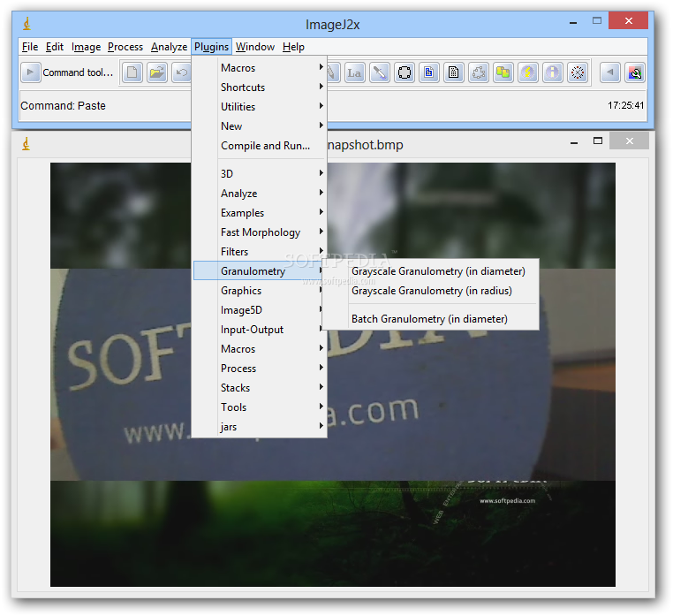Expand the Utilities submenu

tap(260, 107)
